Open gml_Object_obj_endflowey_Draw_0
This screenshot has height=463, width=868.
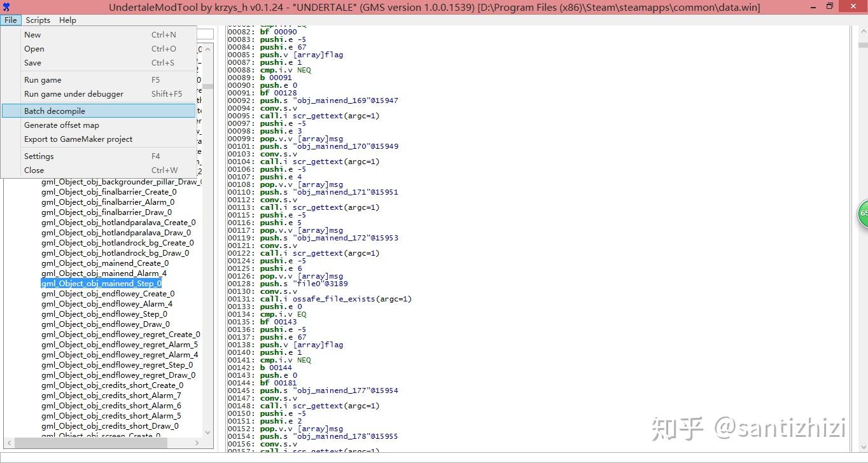click(106, 324)
